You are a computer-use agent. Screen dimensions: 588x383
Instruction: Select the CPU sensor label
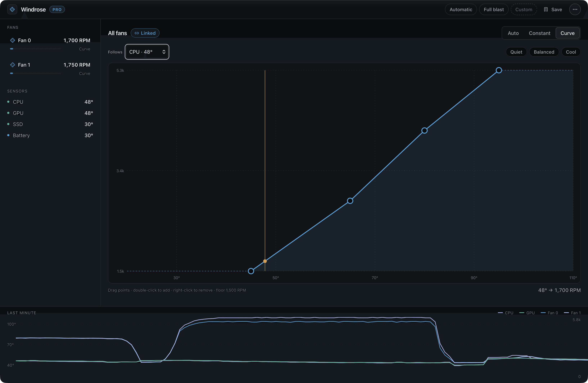18,102
